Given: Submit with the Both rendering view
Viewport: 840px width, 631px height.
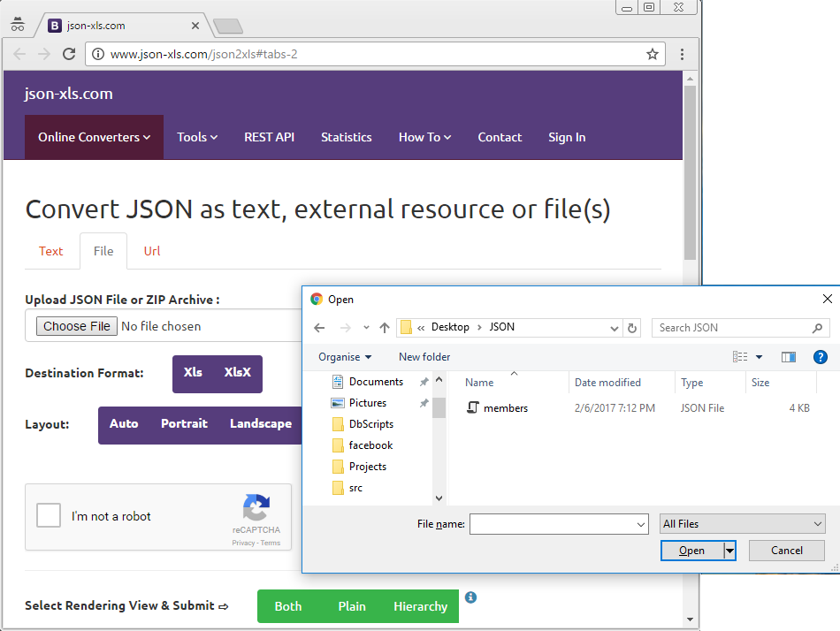Looking at the screenshot, I should click(288, 606).
